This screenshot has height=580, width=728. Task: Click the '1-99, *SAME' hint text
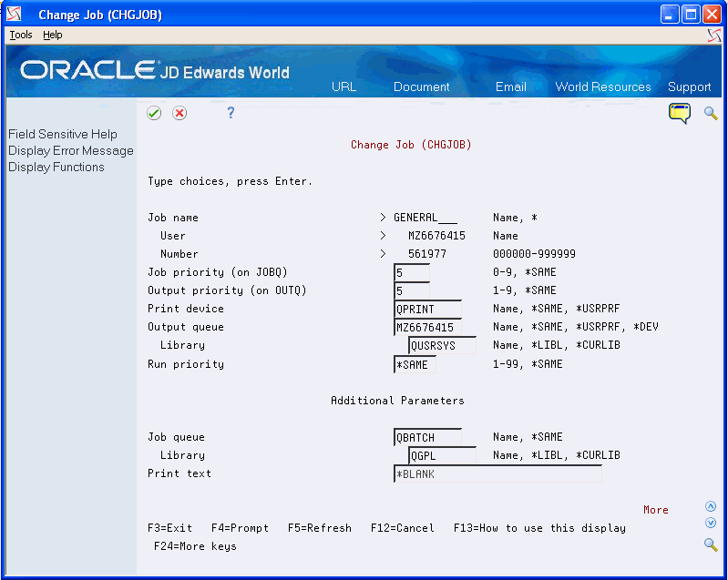coord(528,364)
